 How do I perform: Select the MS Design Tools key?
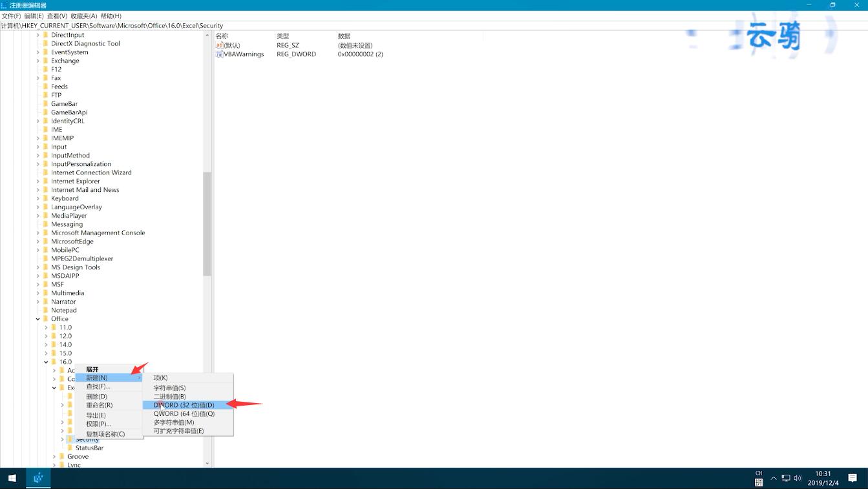click(x=76, y=267)
